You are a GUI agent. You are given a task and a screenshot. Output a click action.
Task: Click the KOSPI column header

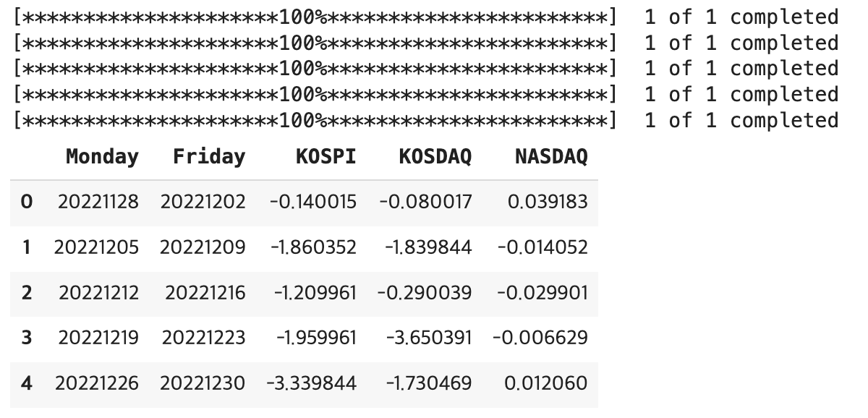point(325,157)
